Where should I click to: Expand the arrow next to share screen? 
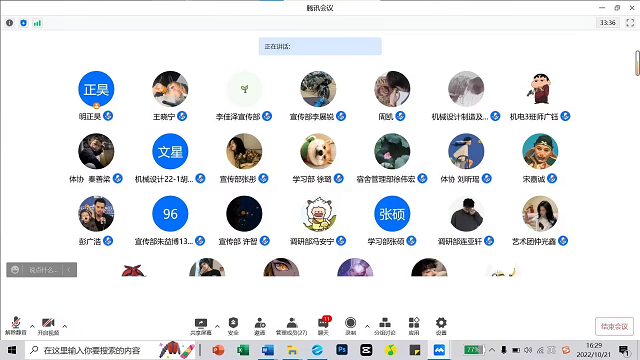point(217,327)
